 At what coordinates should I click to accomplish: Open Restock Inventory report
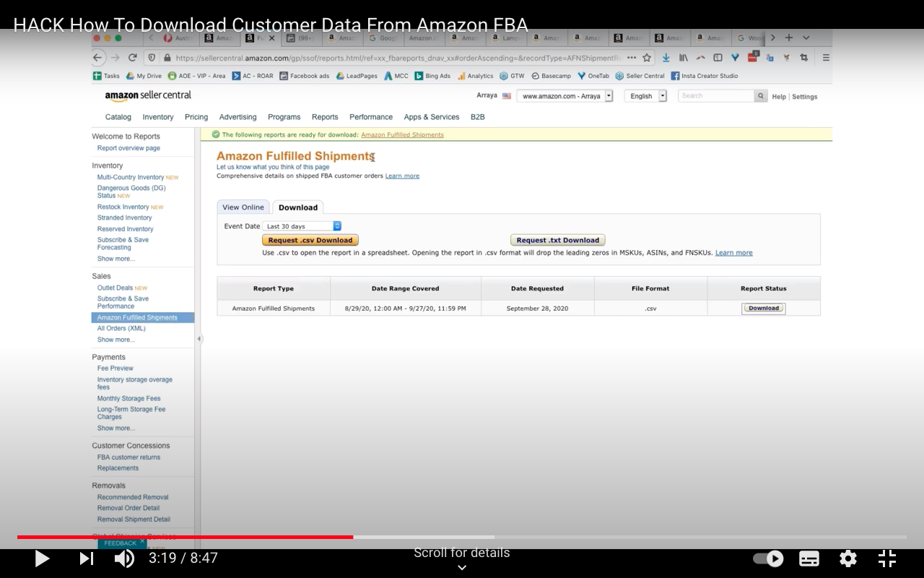point(123,207)
